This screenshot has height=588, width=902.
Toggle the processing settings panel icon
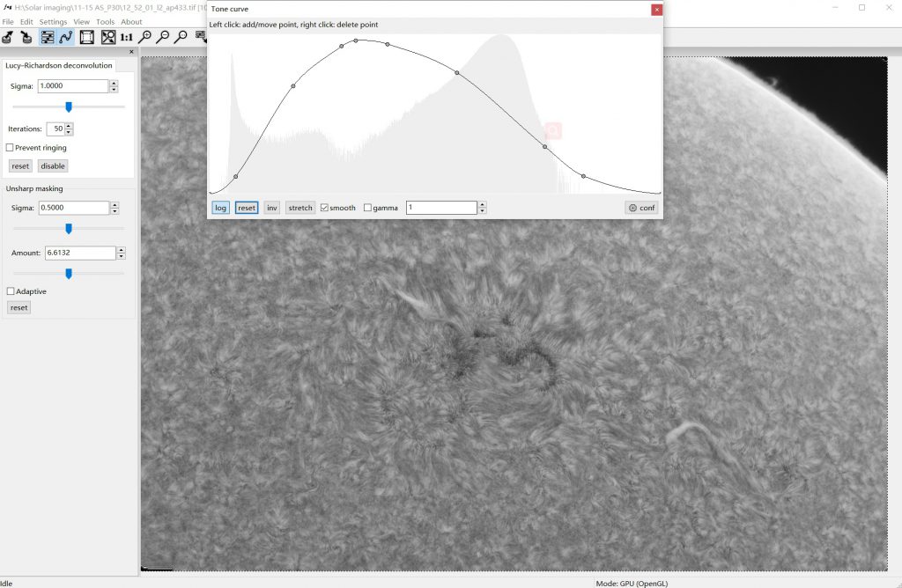coord(47,37)
